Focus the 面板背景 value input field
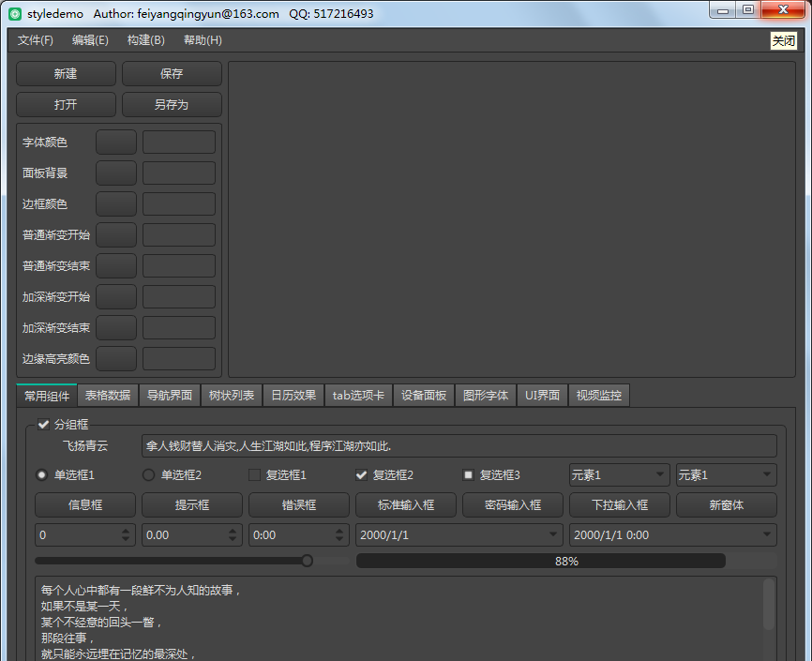 pos(179,173)
